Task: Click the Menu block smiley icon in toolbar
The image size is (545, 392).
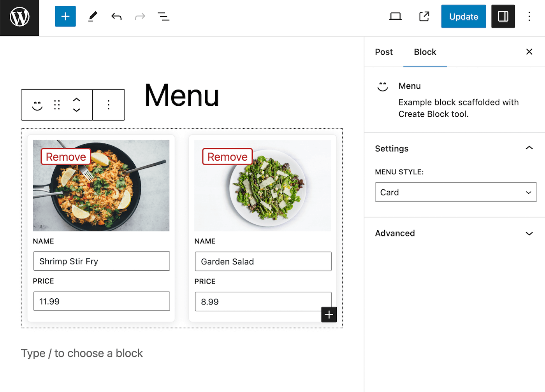Action: pos(37,105)
